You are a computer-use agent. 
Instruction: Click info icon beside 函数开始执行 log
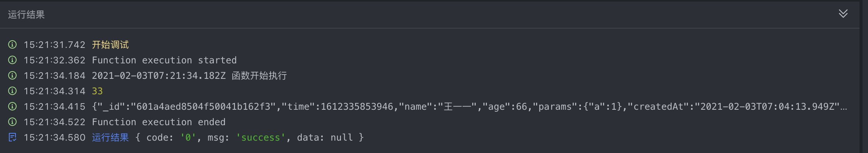point(12,76)
